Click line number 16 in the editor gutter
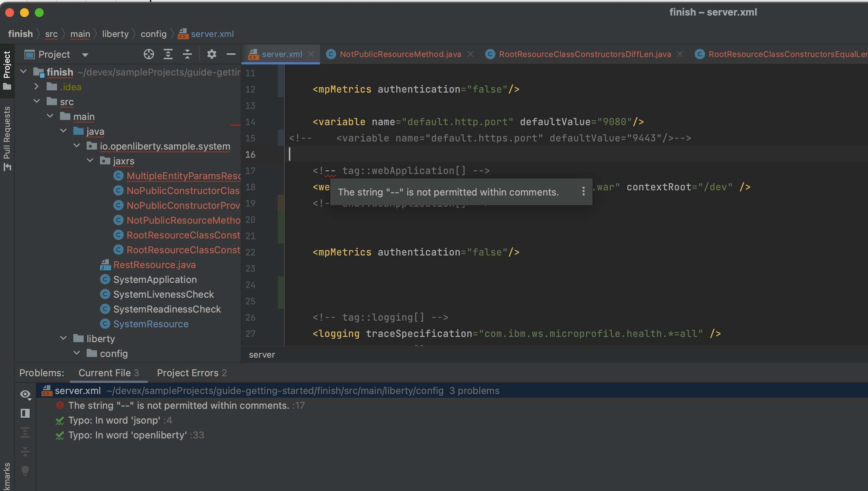Viewport: 868px width, 491px height. coord(250,154)
